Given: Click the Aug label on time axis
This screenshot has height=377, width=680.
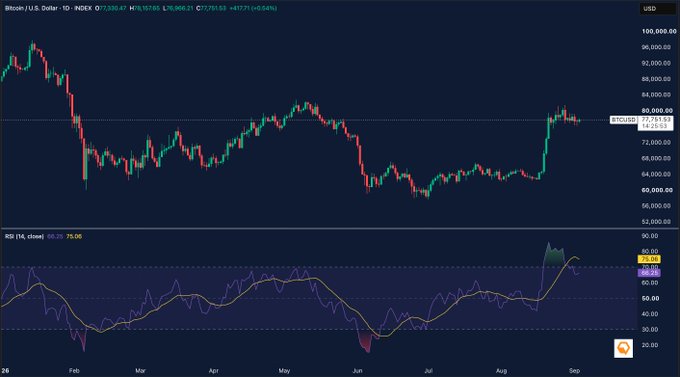Looking at the screenshot, I should pos(501,371).
